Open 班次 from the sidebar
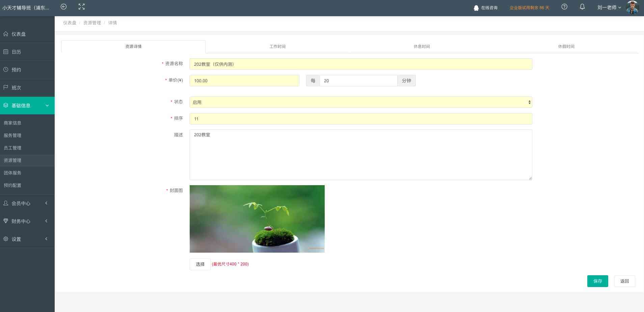Screen dimensions: 644x312 click(16, 88)
